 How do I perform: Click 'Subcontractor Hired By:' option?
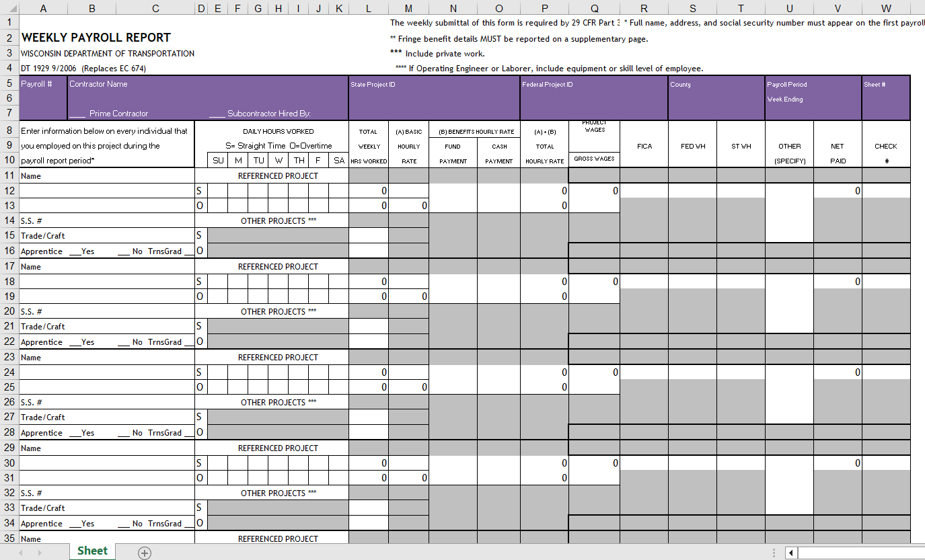pos(260,114)
